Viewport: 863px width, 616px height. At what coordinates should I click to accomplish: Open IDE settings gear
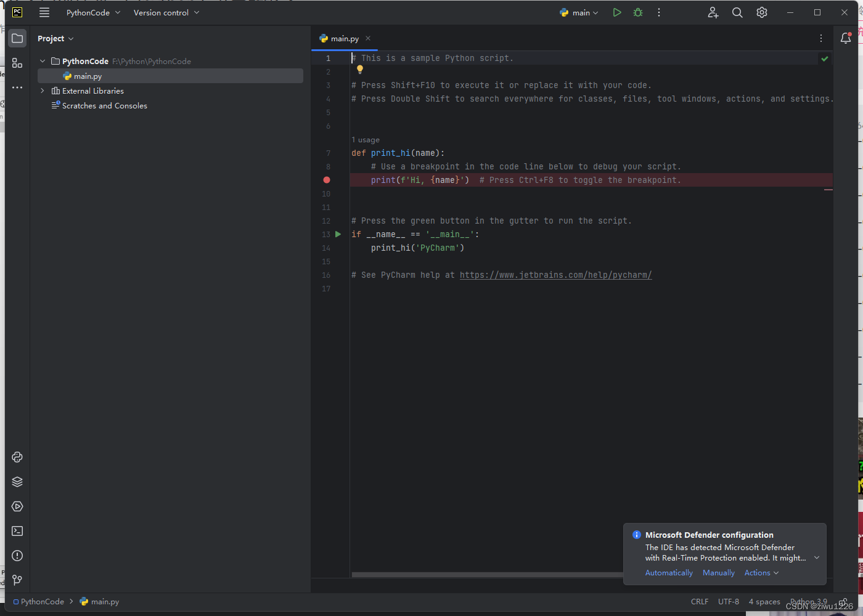point(762,12)
